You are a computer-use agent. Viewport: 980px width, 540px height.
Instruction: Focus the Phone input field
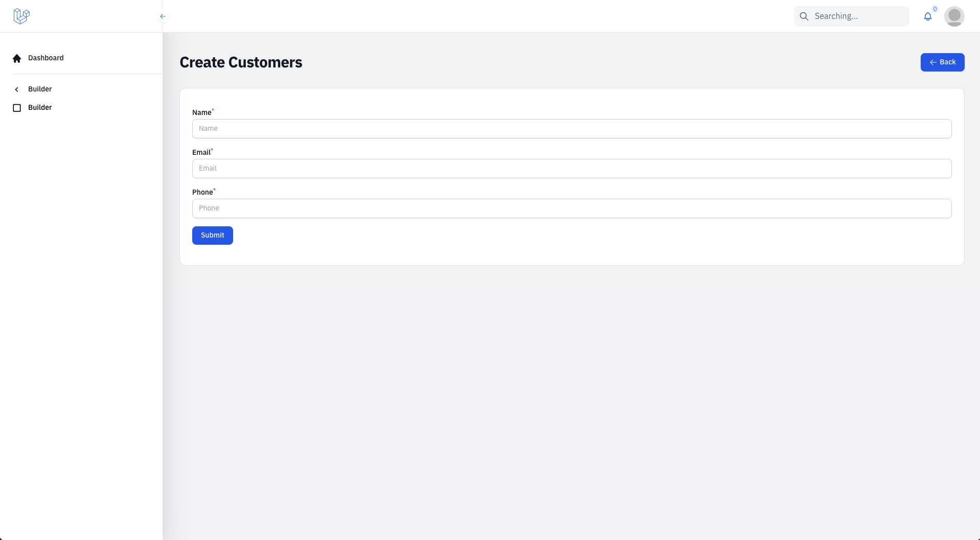coord(572,208)
